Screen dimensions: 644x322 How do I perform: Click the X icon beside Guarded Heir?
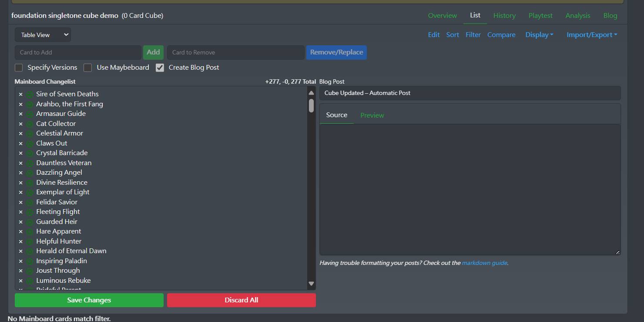coord(20,222)
